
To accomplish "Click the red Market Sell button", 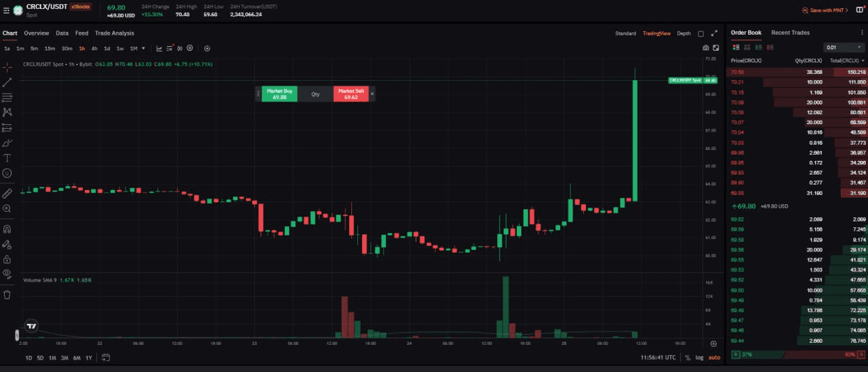I will pos(351,94).
